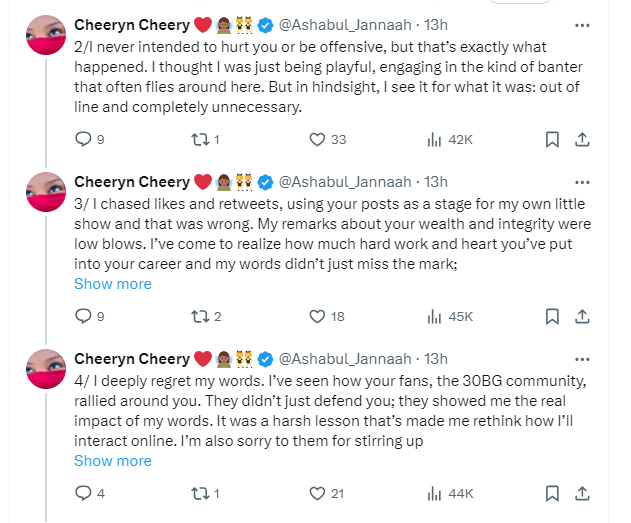The height and width of the screenshot is (523, 631).
Task: Expand Show more on the 4/ tweet
Action: click(x=113, y=461)
